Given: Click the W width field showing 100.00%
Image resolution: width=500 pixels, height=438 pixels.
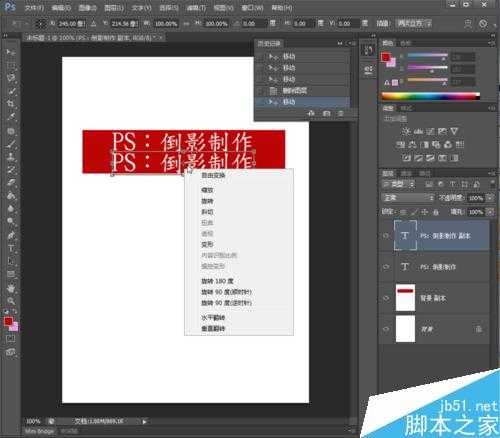Looking at the screenshot, I should 166,24.
